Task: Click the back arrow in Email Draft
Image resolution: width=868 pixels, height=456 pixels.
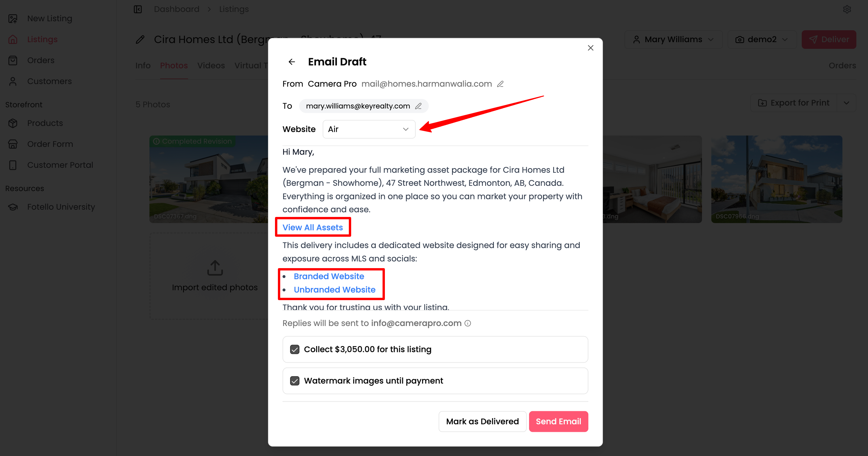Action: click(292, 62)
